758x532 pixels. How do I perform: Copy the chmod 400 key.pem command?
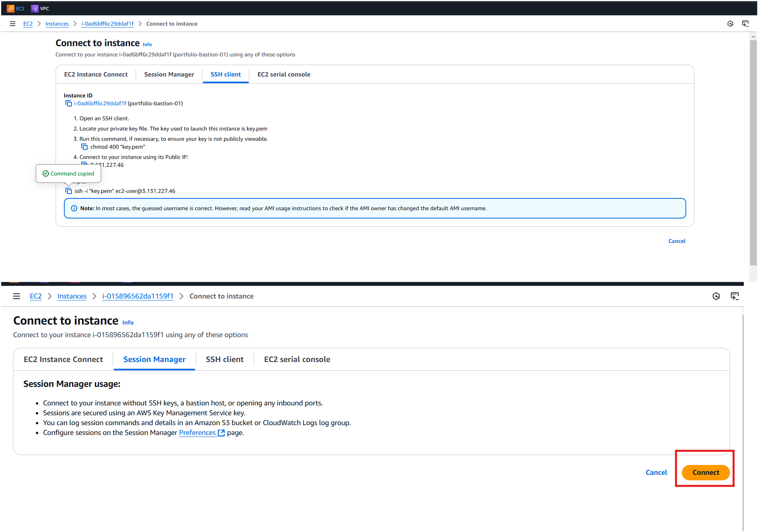(x=84, y=147)
